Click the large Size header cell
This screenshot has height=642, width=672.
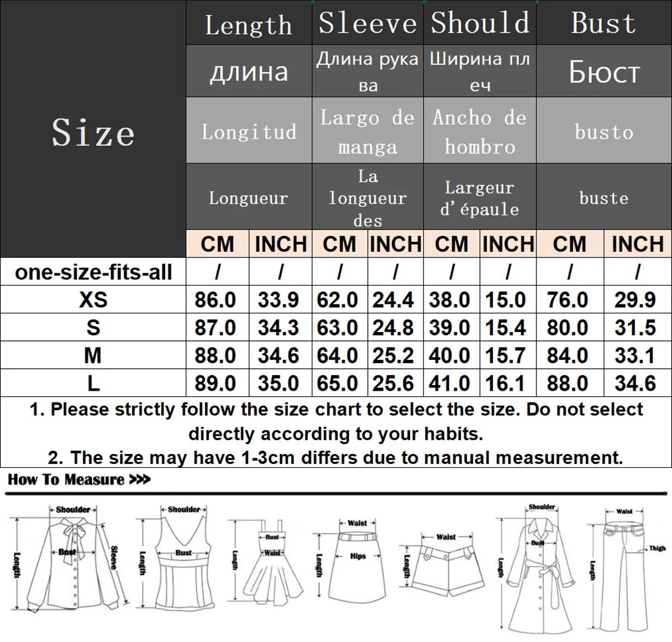(93, 129)
